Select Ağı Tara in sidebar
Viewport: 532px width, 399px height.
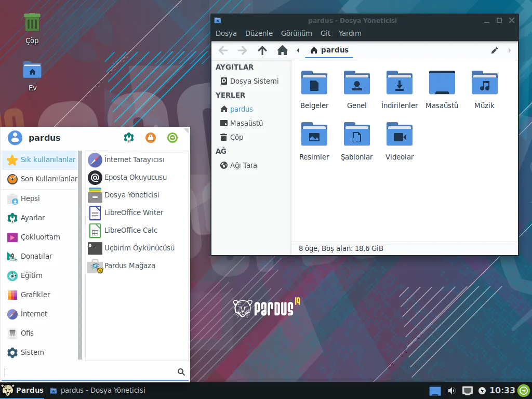tap(243, 165)
